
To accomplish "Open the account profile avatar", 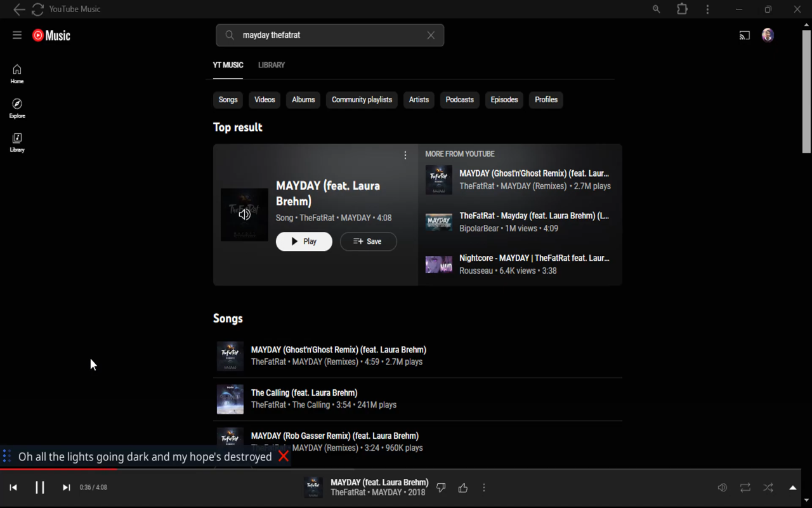I will (x=768, y=36).
